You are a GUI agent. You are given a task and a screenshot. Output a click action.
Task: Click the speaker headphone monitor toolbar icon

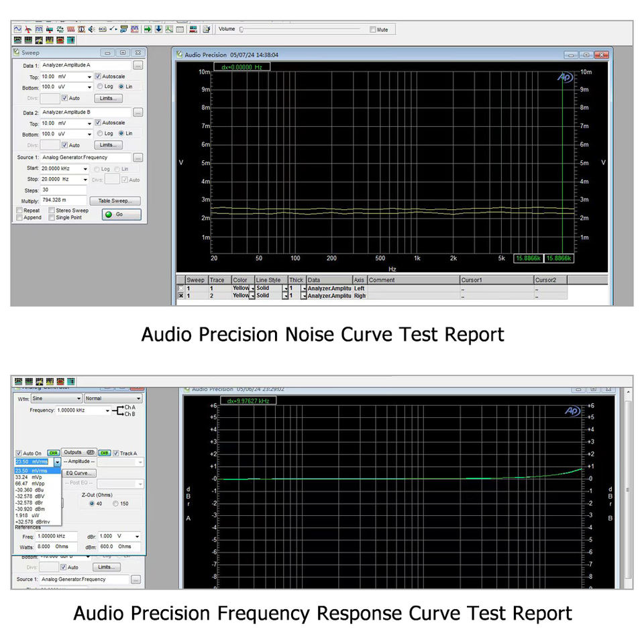tap(92, 29)
